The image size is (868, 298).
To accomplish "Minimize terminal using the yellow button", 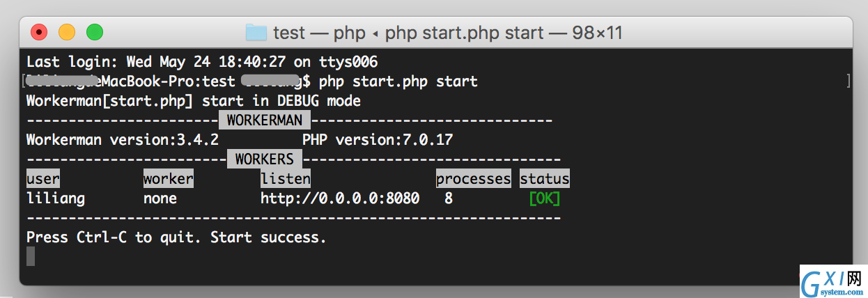I will pyautogui.click(x=66, y=32).
